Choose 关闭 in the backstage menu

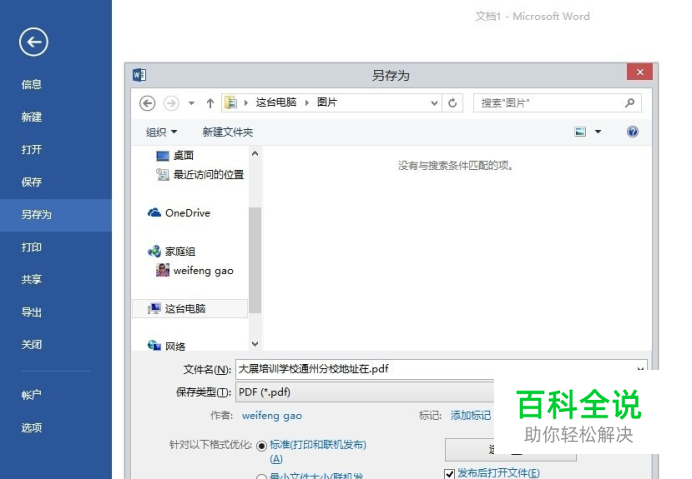(31, 344)
